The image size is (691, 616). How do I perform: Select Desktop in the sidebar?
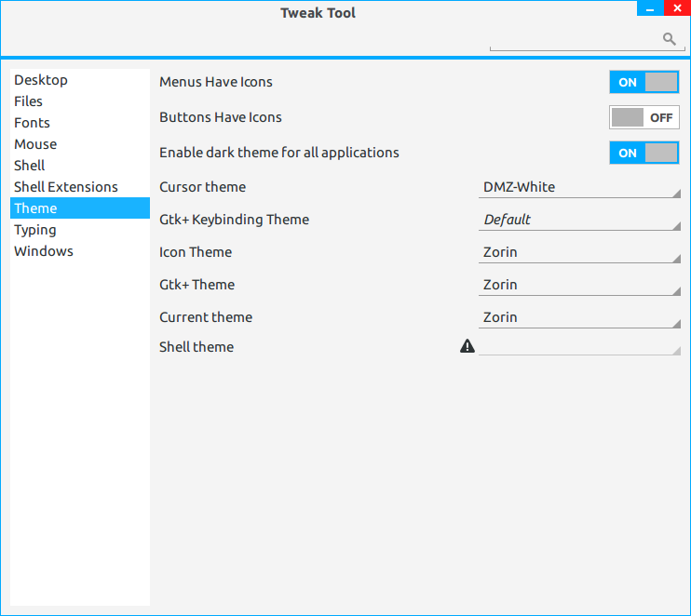41,80
